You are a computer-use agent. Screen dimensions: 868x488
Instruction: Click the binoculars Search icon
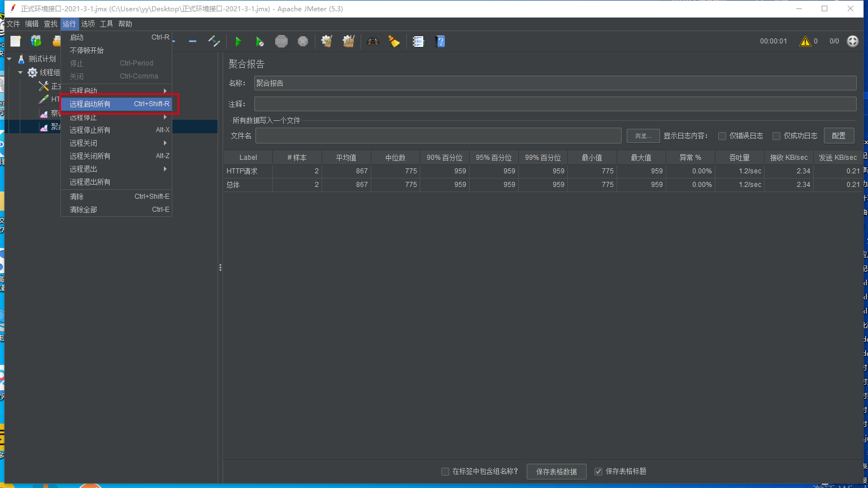click(372, 41)
